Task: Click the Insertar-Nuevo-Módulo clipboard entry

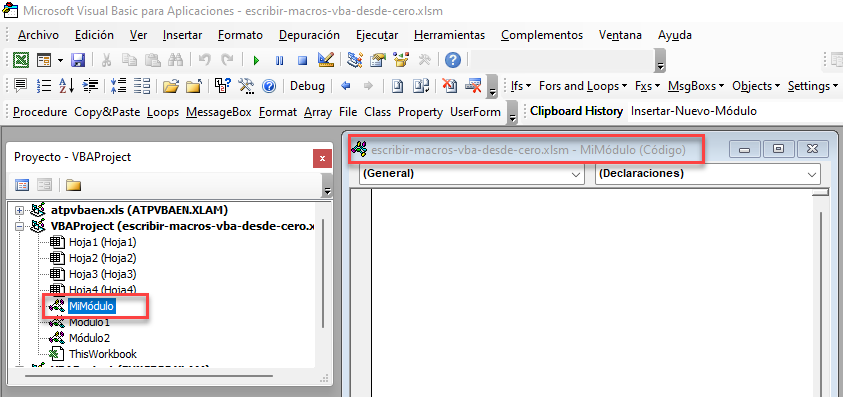Action: (694, 111)
